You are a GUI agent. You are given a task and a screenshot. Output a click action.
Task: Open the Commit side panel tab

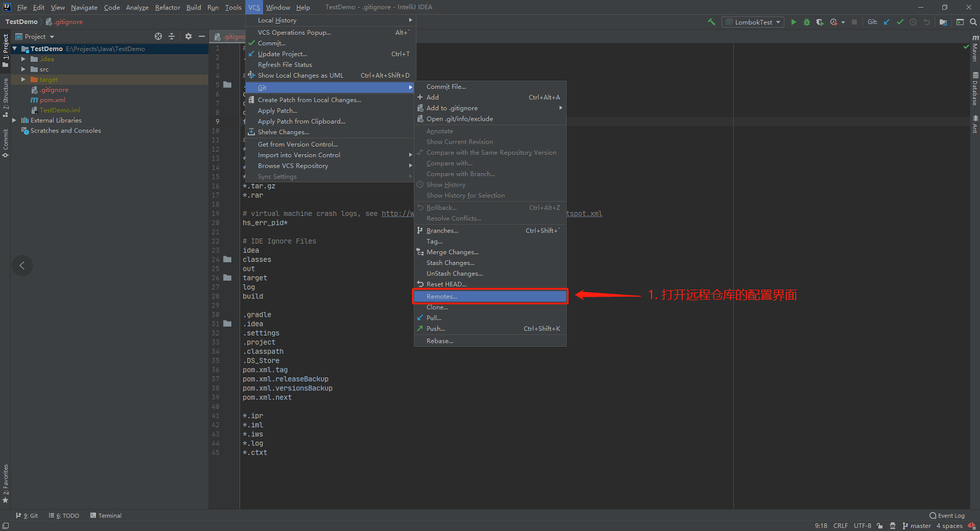pyautogui.click(x=5, y=143)
